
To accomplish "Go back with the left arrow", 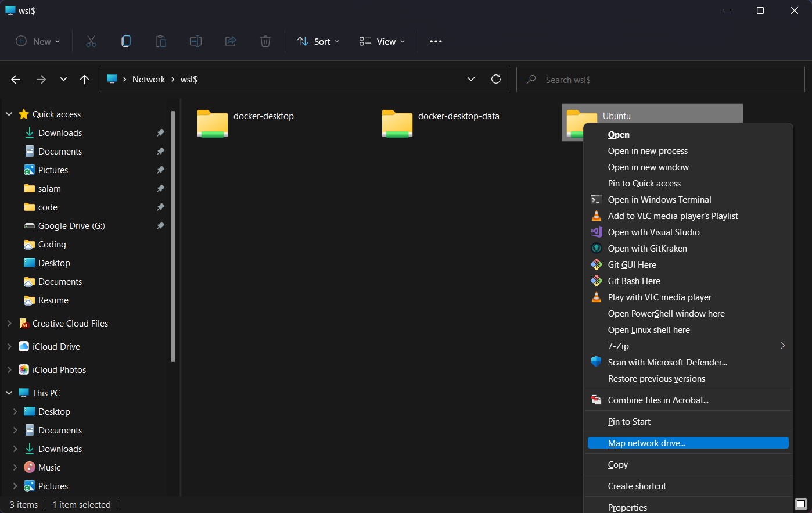I will click(16, 80).
